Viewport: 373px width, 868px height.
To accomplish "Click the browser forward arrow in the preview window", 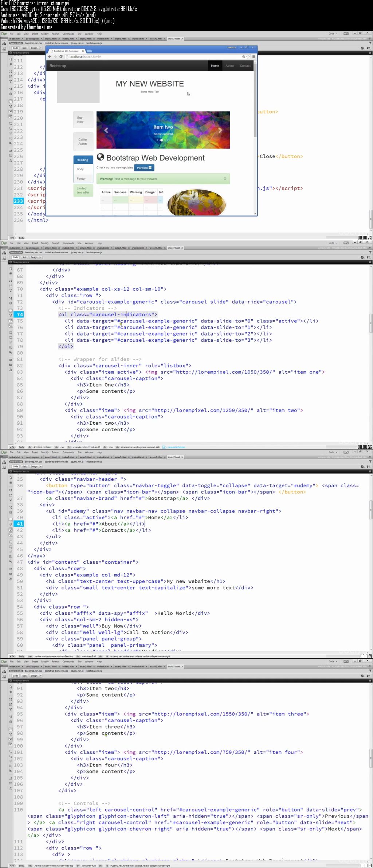I will click(55, 57).
